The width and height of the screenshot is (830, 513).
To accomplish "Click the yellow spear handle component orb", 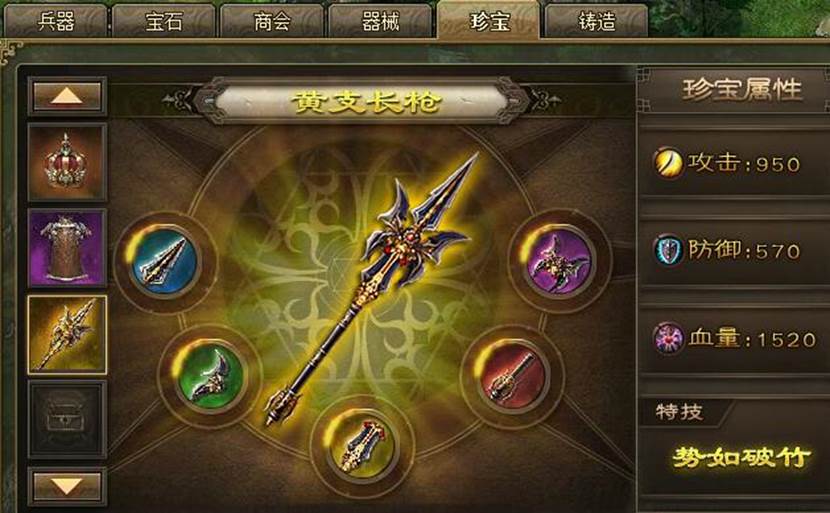I will pyautogui.click(x=363, y=444).
